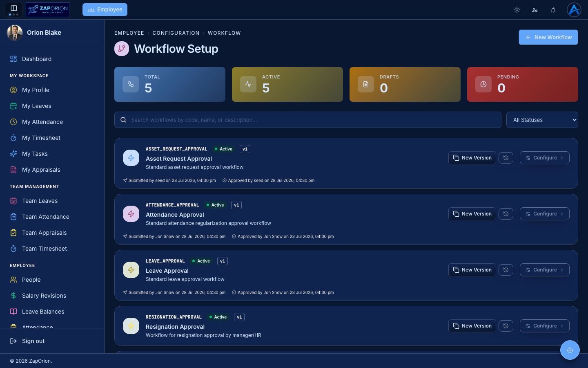Open notifications bell
Viewport: 588px width, 368px height.
click(x=553, y=10)
